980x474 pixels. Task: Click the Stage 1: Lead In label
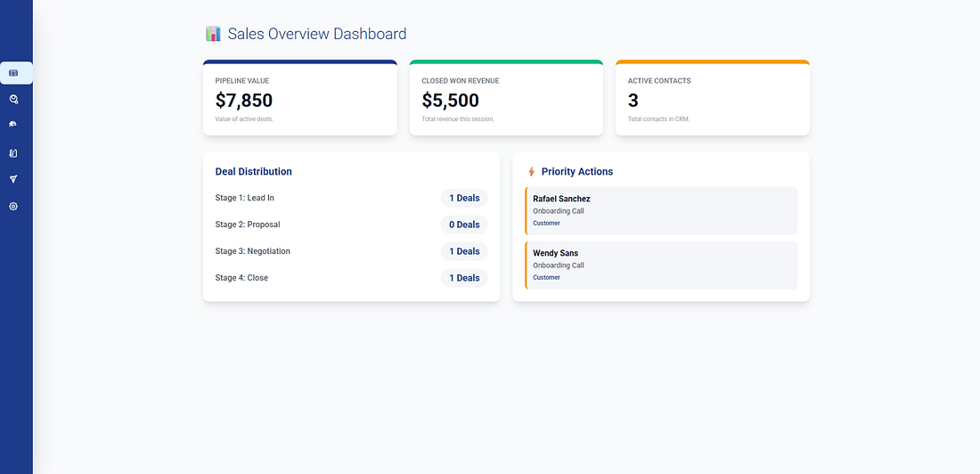point(244,198)
